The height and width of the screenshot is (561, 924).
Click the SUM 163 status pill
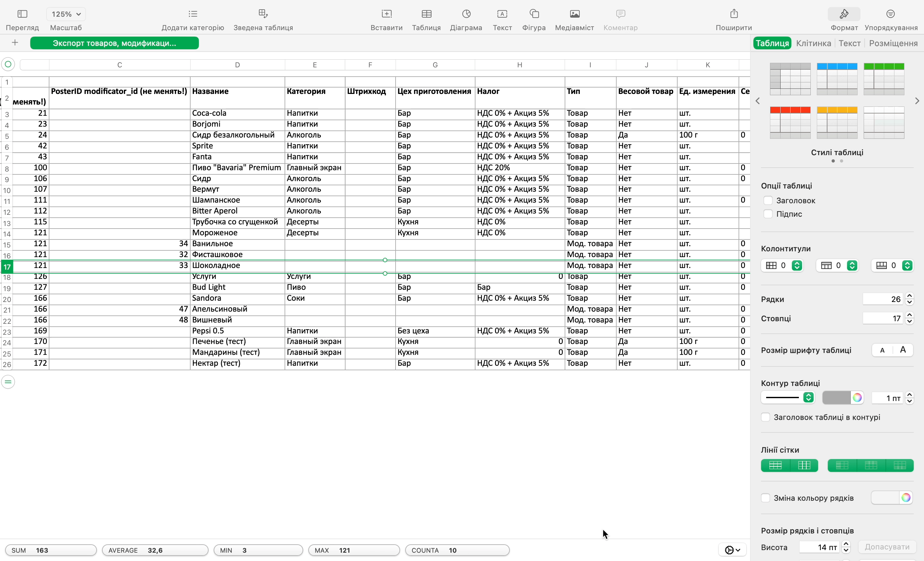click(51, 550)
